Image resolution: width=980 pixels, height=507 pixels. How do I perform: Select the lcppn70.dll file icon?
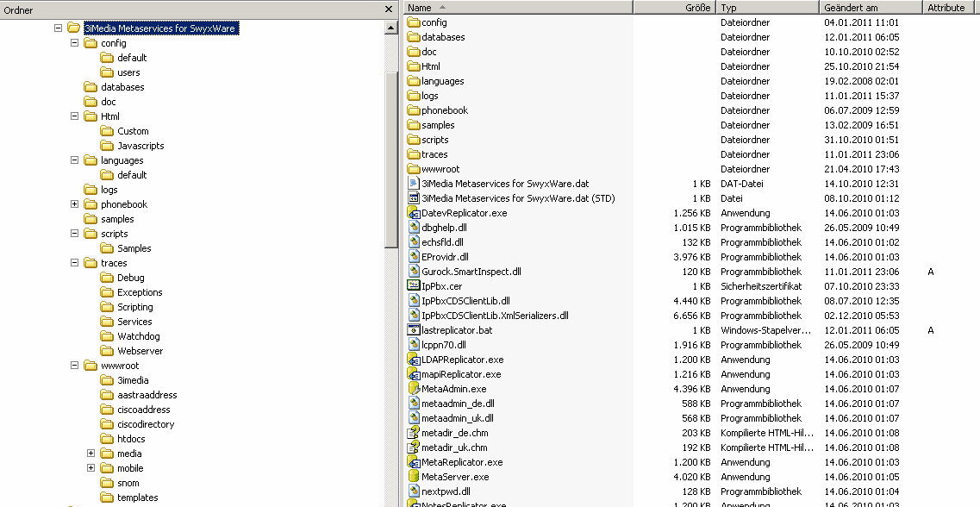click(413, 345)
